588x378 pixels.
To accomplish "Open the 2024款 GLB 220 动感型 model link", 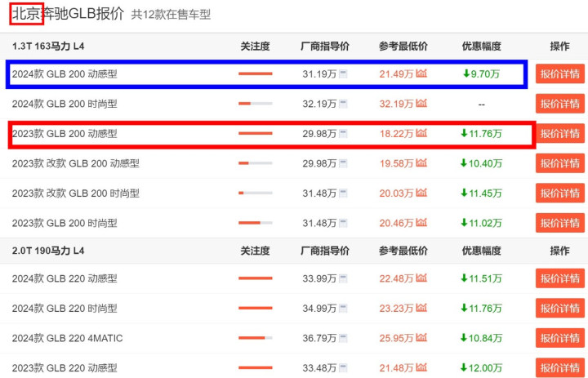I will point(65,278).
